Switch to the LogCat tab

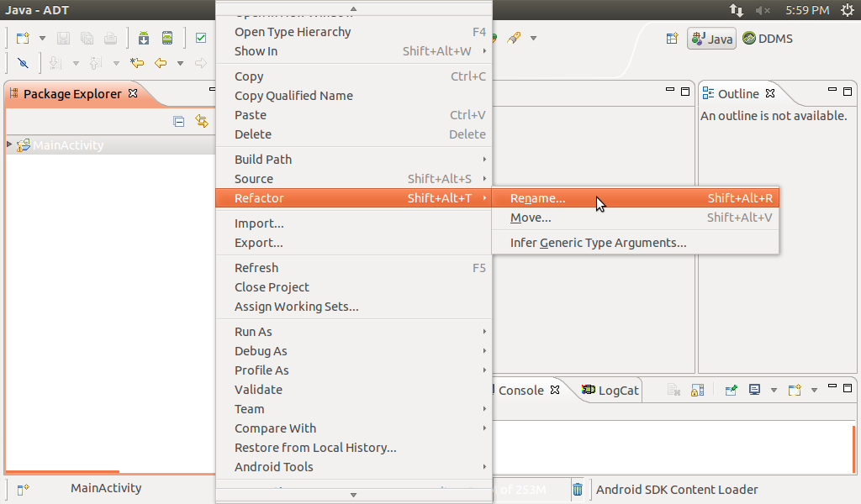pyautogui.click(x=610, y=390)
